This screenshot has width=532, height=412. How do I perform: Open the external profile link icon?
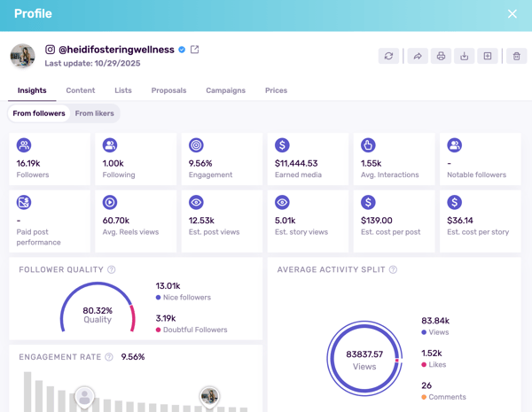click(x=195, y=50)
